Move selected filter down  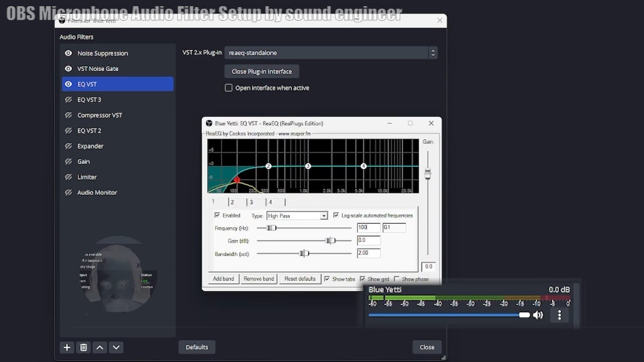point(116,347)
